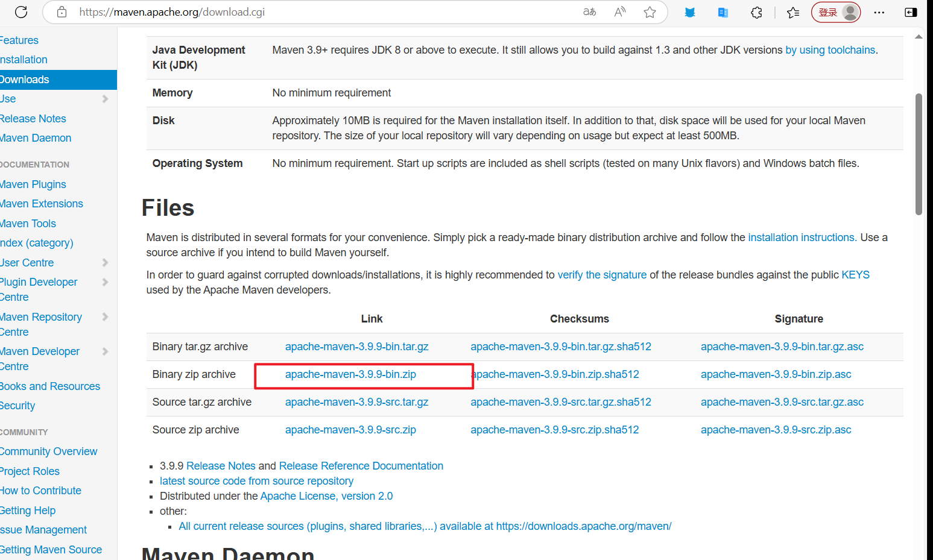Open the public KEYS link
The width and height of the screenshot is (933, 560).
855,275
